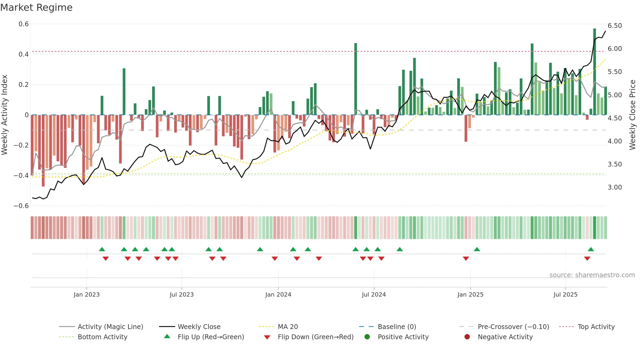
Task: Click the Market Regime chart title
Action: point(36,8)
